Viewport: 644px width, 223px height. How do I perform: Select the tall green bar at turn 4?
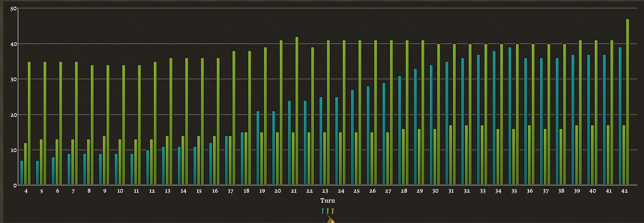click(x=29, y=123)
